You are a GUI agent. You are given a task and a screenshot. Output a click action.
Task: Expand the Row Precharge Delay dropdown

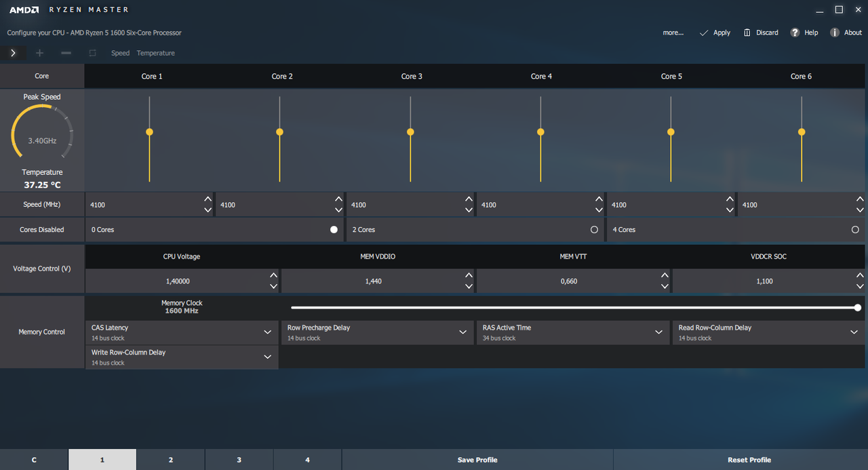point(462,332)
